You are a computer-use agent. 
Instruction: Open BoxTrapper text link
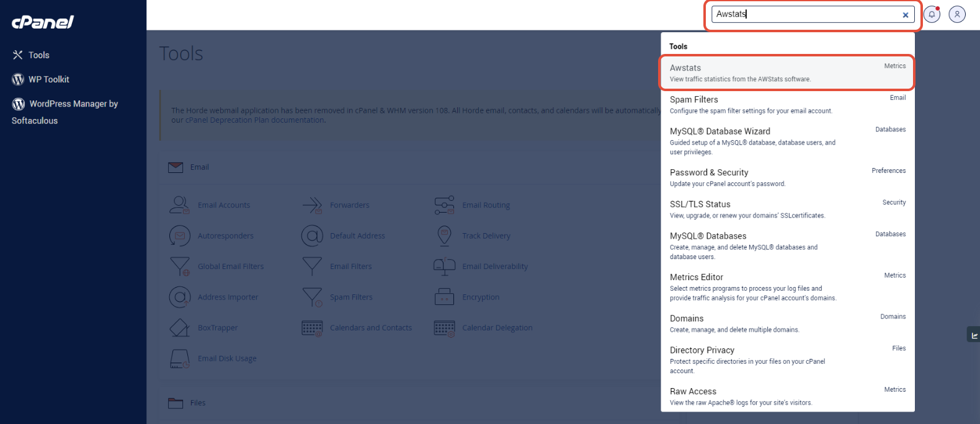click(218, 328)
